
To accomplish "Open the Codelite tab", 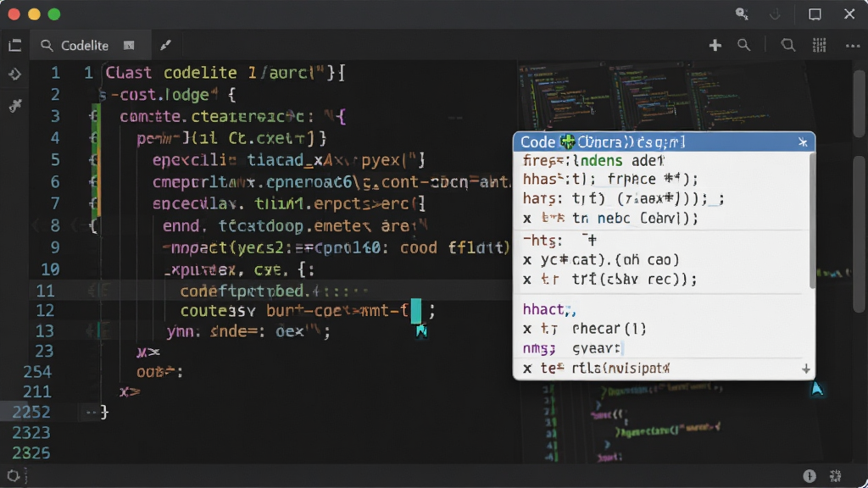I will point(84,46).
